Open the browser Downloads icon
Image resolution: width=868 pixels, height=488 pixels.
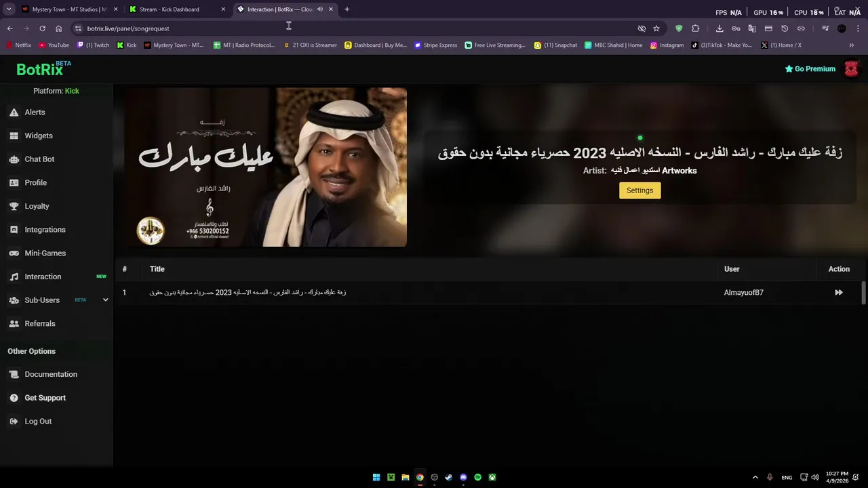tap(719, 28)
